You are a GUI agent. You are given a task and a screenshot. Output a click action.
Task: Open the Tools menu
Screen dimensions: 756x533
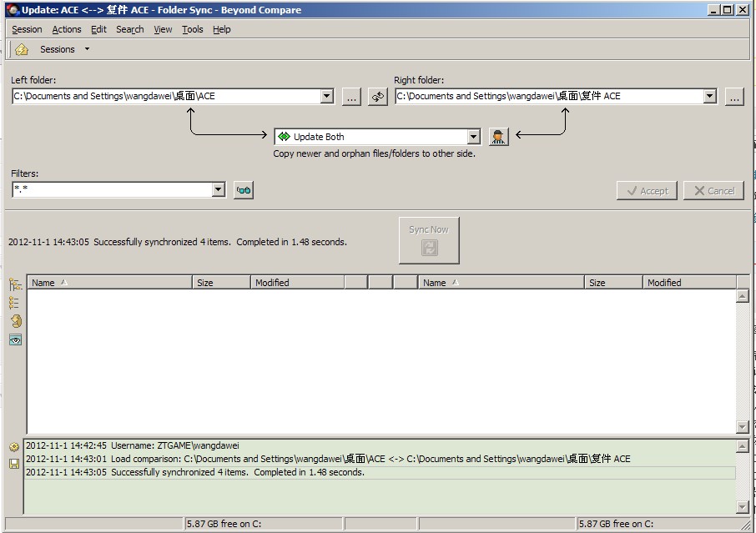point(193,29)
